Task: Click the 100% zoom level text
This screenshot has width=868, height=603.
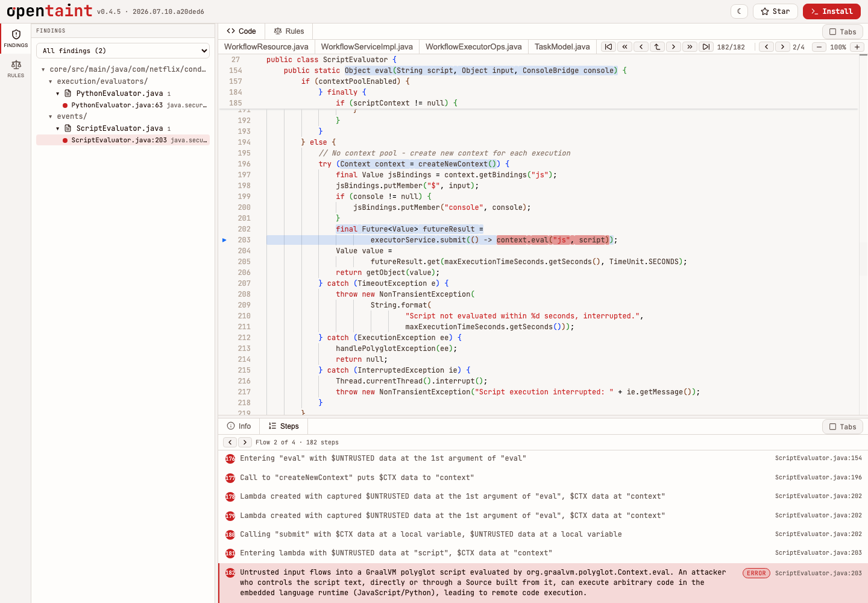Action: point(838,47)
